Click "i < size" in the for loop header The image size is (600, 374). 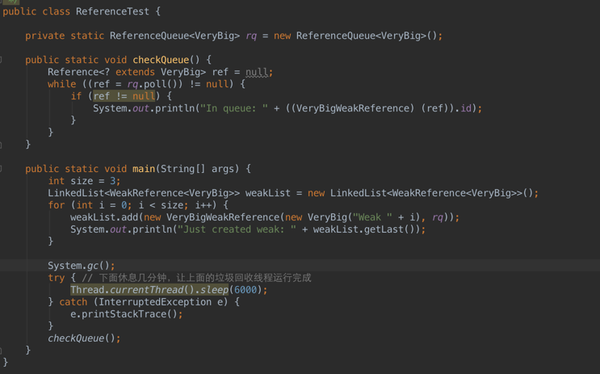click(x=160, y=205)
